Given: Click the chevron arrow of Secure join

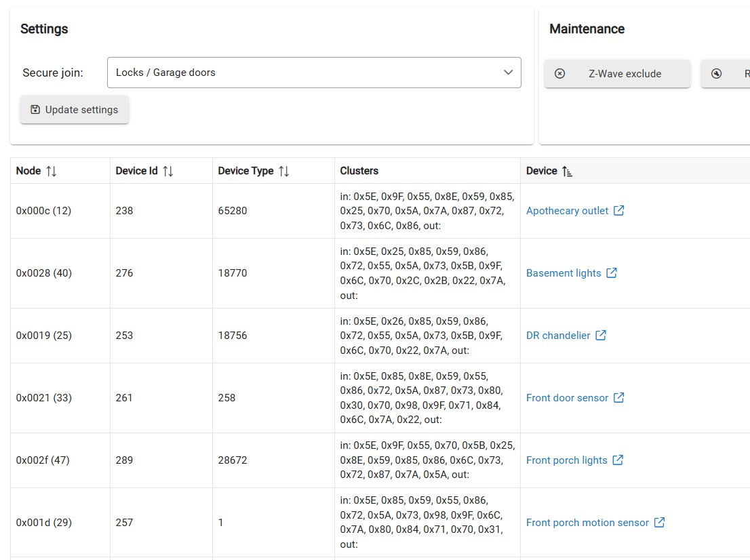Looking at the screenshot, I should 508,73.
